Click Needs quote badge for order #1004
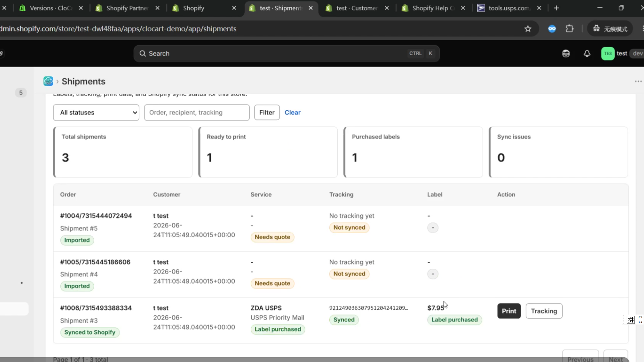 click(272, 237)
